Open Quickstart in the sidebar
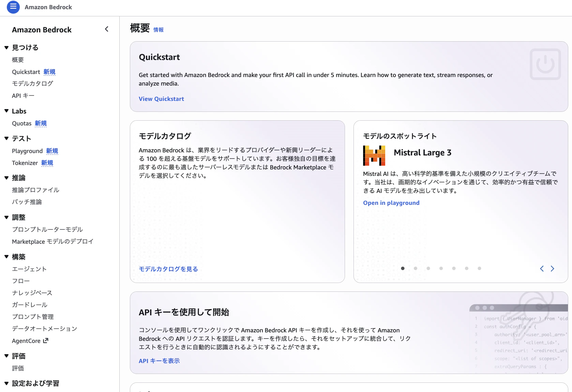 [x=26, y=72]
